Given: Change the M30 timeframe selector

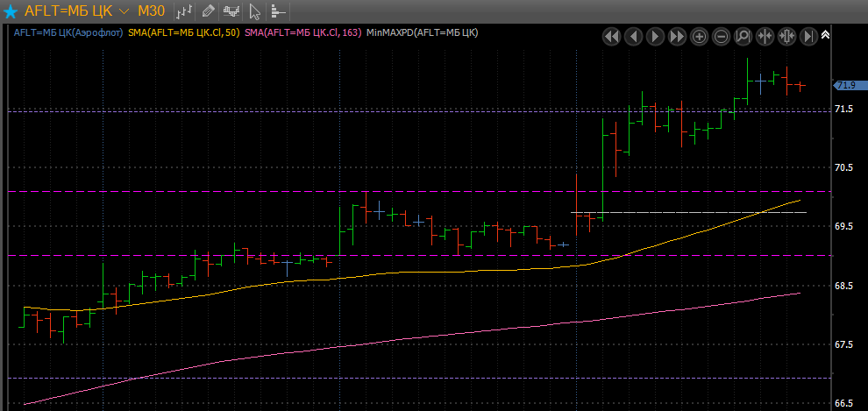Looking at the screenshot, I should pos(151,11).
